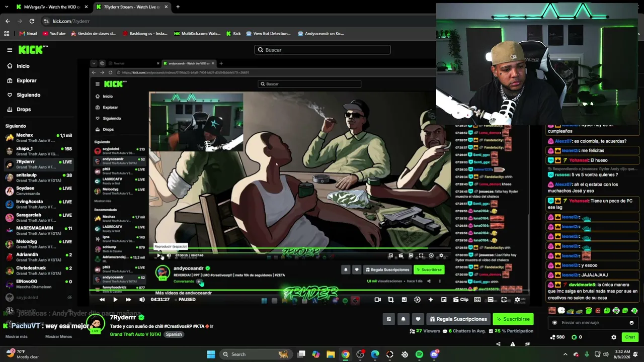Open Discord from the taskbar
Viewport: 644px width, 362px height.
[x=434, y=354]
